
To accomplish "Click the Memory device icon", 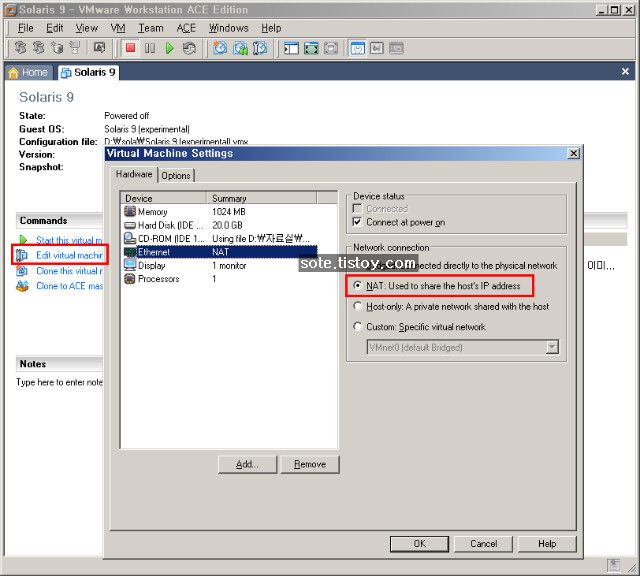I will [130, 211].
